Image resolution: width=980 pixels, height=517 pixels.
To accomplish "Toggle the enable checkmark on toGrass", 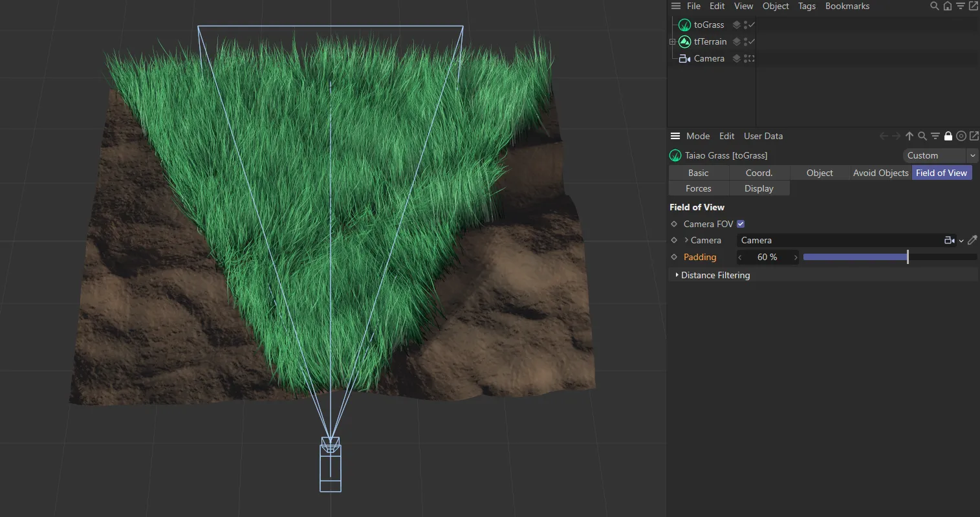I will (750, 25).
